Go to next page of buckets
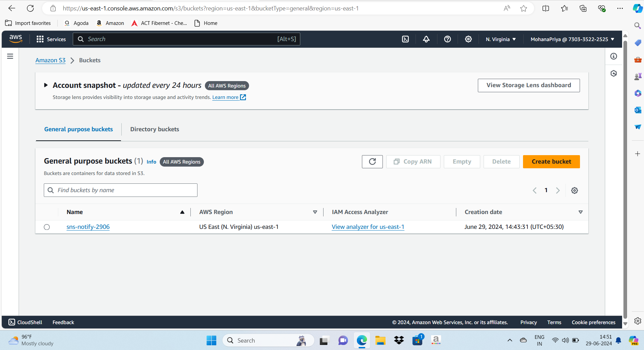 (558, 190)
